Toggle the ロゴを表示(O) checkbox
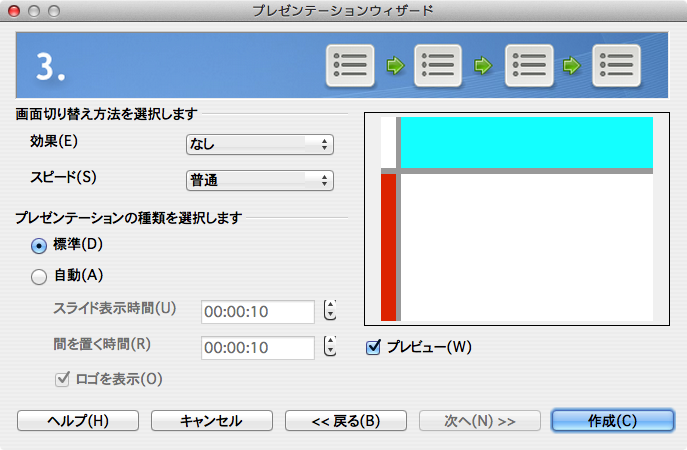The height and width of the screenshot is (450, 687). pyautogui.click(x=61, y=379)
